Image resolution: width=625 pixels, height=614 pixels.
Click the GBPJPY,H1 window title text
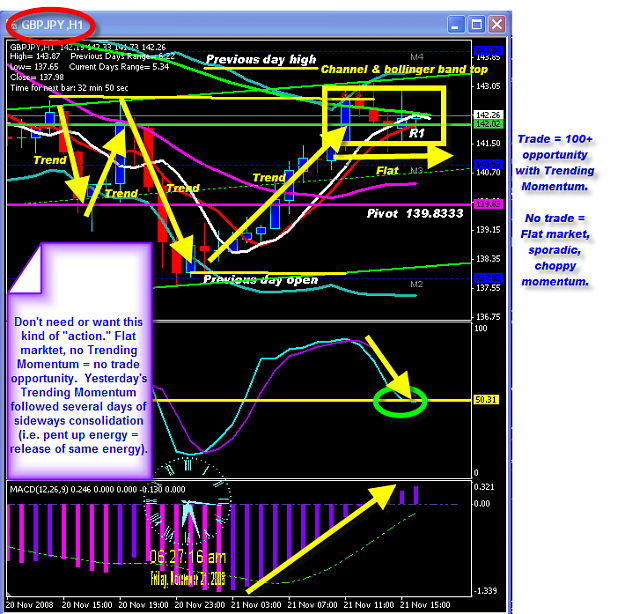pyautogui.click(x=52, y=25)
